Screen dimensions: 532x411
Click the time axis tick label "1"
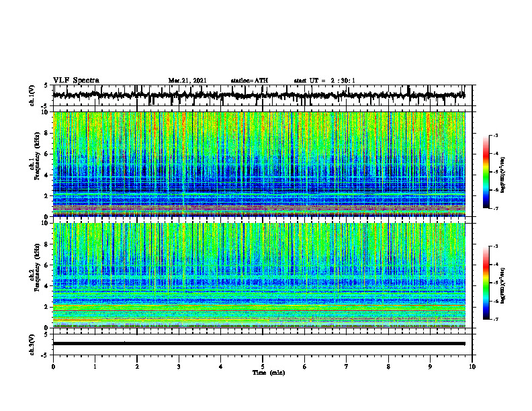coord(95,367)
